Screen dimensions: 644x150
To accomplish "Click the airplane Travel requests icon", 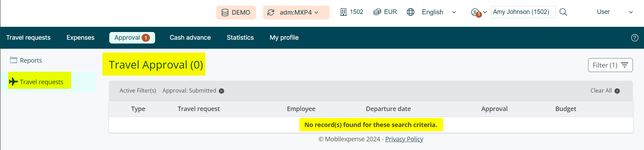I will 14,82.
